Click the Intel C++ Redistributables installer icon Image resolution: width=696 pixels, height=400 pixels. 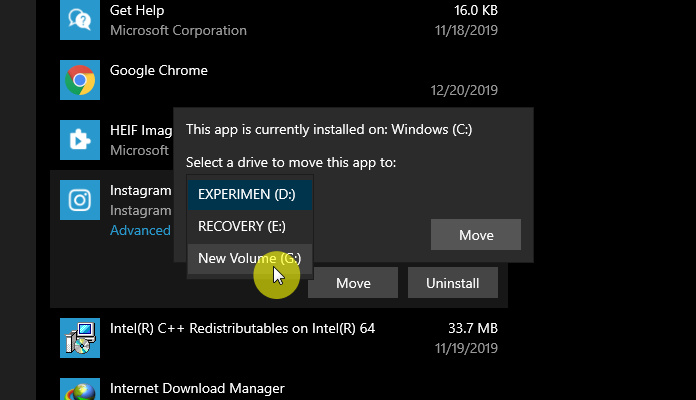[80, 338]
